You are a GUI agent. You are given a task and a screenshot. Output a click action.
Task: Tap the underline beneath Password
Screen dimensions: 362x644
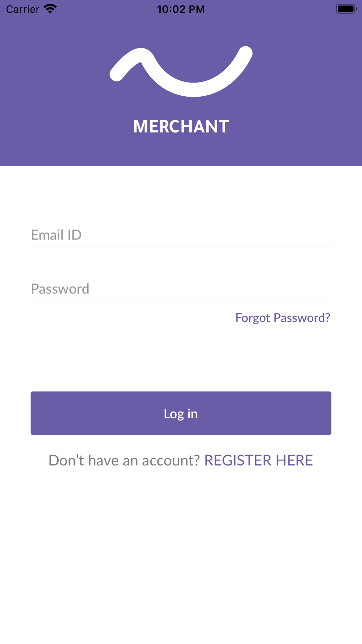(181, 300)
